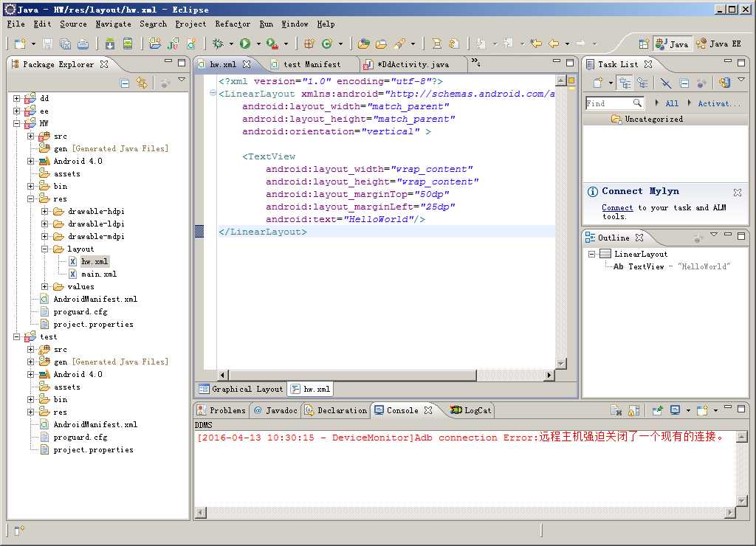Screen dimensions: 756x546
Task: Open the Android SDK Manager icon
Action: [x=110, y=44]
